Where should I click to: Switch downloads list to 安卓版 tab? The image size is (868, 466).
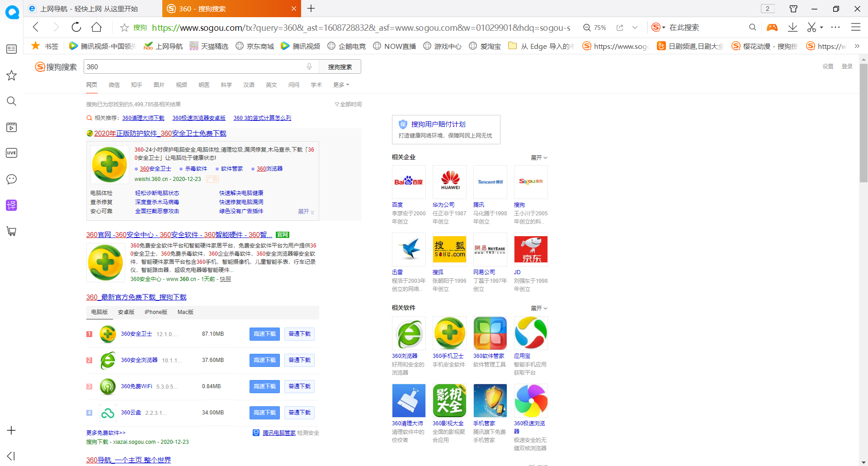pyautogui.click(x=126, y=312)
